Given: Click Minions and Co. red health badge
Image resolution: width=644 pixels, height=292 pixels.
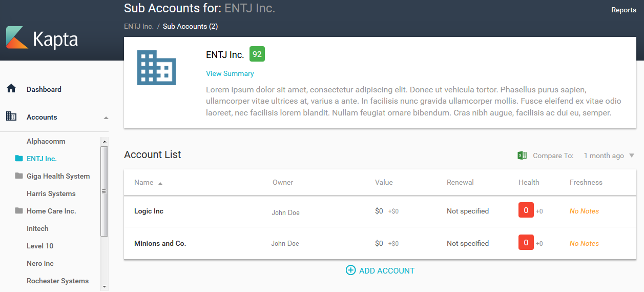Looking at the screenshot, I should pyautogui.click(x=526, y=243).
